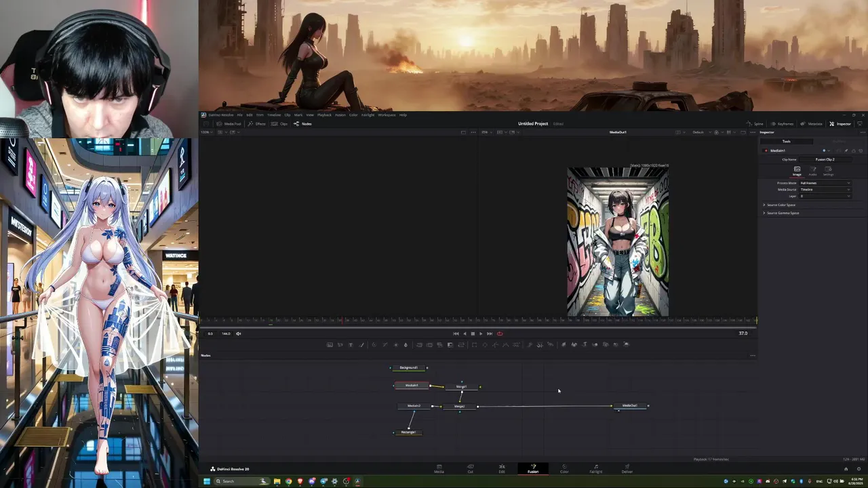The image size is (868, 488).
Task: Select the Paint brush tool
Action: point(362,344)
